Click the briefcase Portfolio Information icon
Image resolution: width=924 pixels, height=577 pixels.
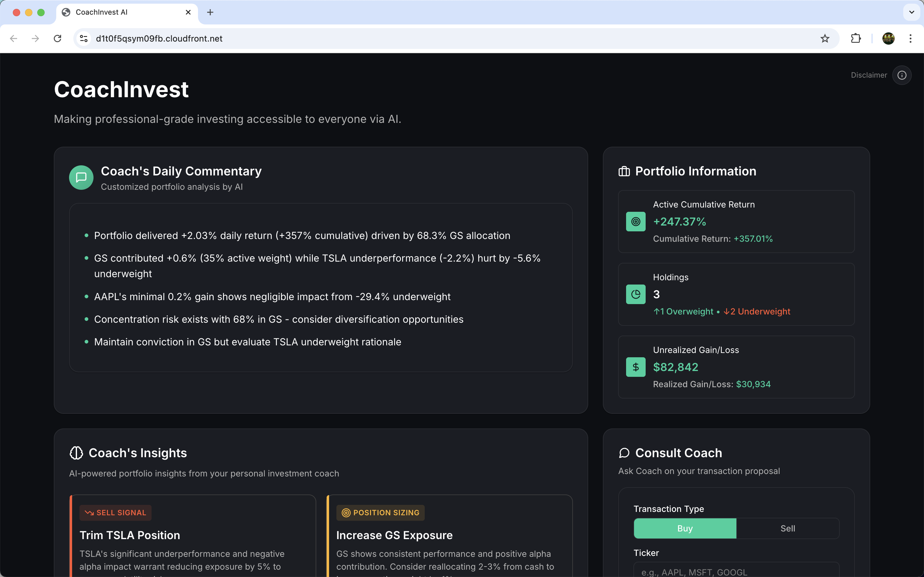click(624, 171)
